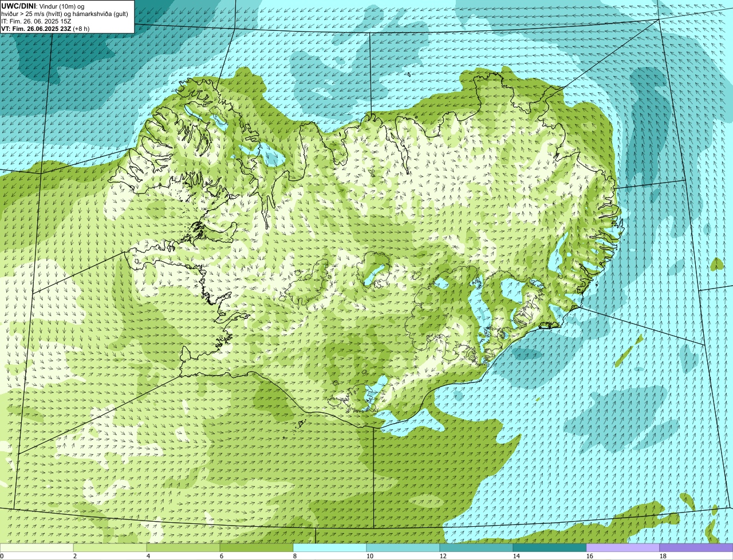Select the '8' value on the color scale
This screenshot has width=733, height=560.
(x=295, y=556)
